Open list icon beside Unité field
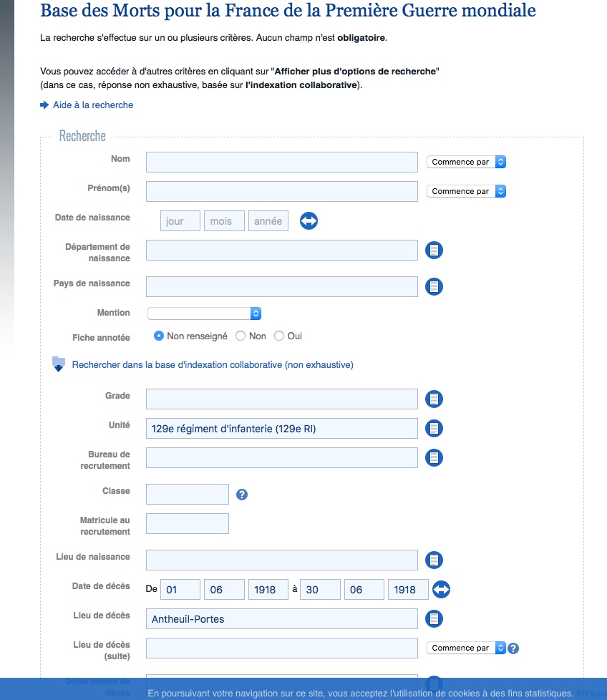607x700 pixels. coord(434,428)
